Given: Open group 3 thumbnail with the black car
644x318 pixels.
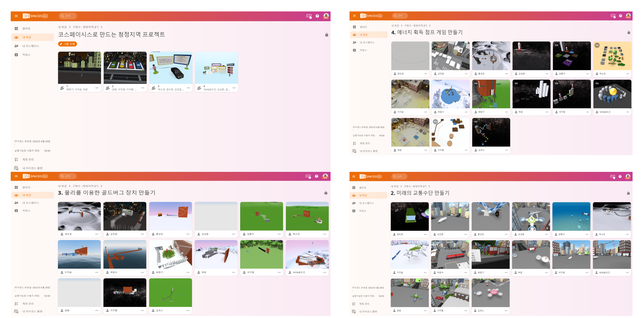Looking at the screenshot, I should click(170, 68).
